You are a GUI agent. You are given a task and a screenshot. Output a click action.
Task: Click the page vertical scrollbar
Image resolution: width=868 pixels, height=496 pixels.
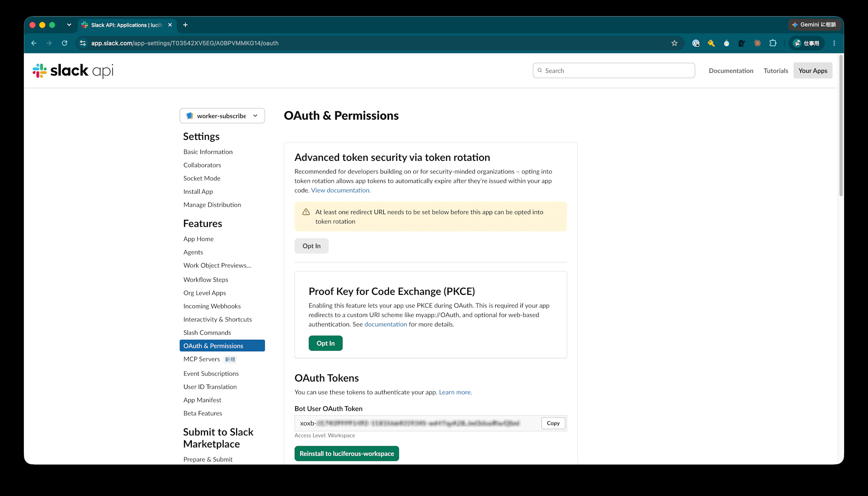(841, 126)
